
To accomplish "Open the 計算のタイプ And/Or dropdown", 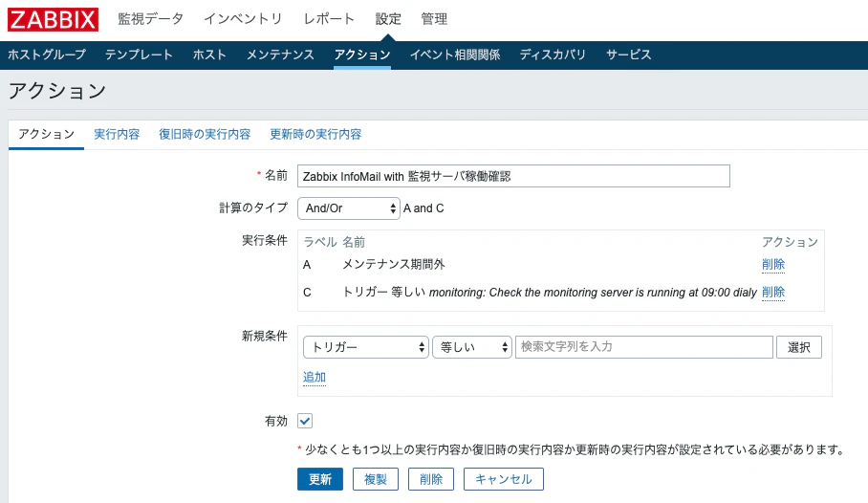I will click(x=349, y=208).
